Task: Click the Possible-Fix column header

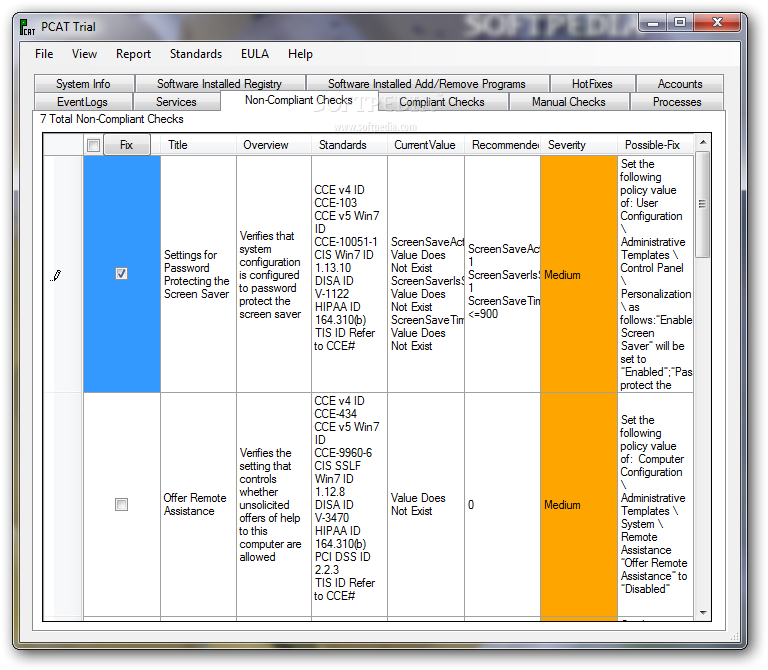Action: pyautogui.click(x=655, y=145)
